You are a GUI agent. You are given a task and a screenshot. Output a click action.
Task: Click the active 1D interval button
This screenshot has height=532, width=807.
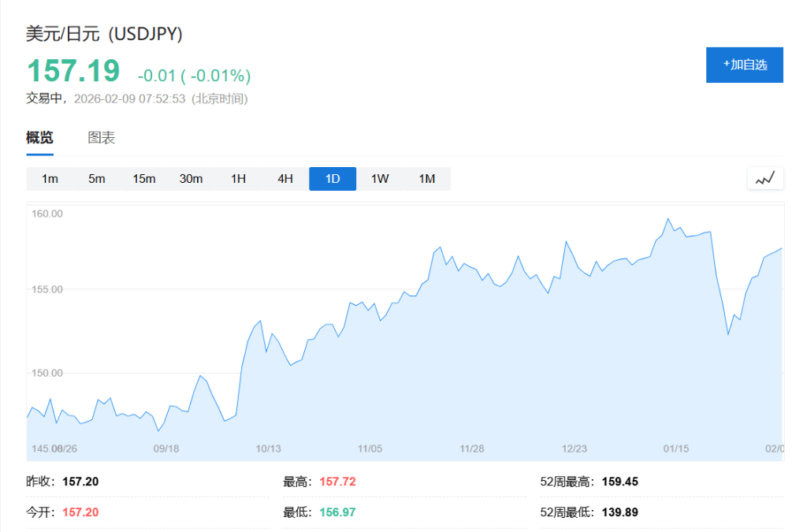tap(333, 179)
